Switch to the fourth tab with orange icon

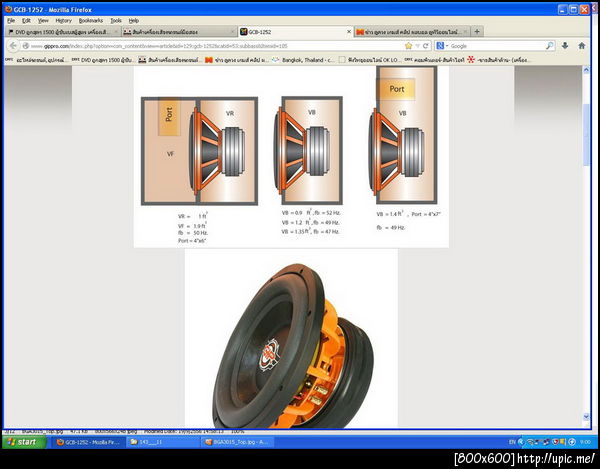coord(412,32)
